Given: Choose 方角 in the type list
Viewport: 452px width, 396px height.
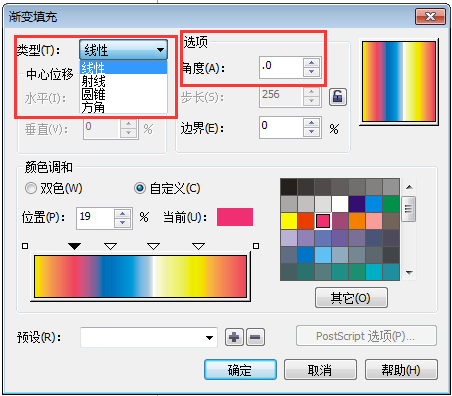Looking at the screenshot, I should pyautogui.click(x=123, y=107).
